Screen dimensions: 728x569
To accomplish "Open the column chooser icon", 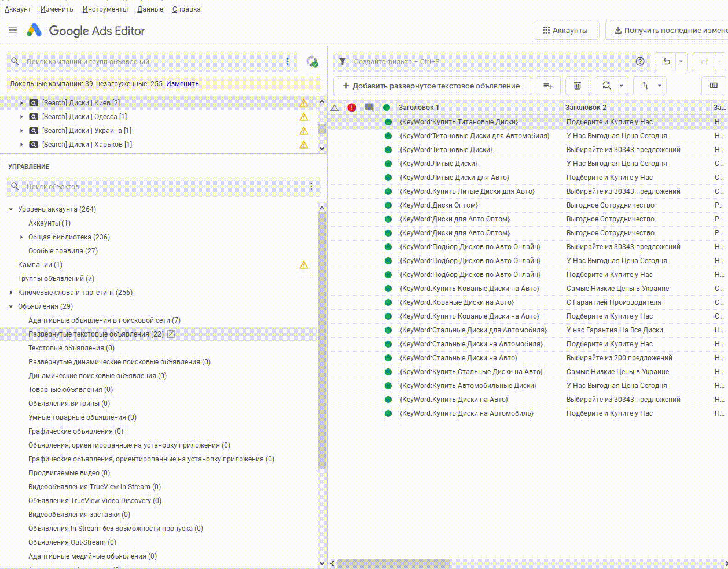I will click(714, 86).
